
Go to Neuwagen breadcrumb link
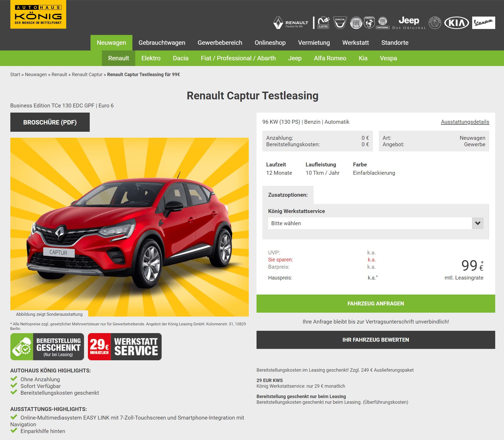(x=36, y=75)
